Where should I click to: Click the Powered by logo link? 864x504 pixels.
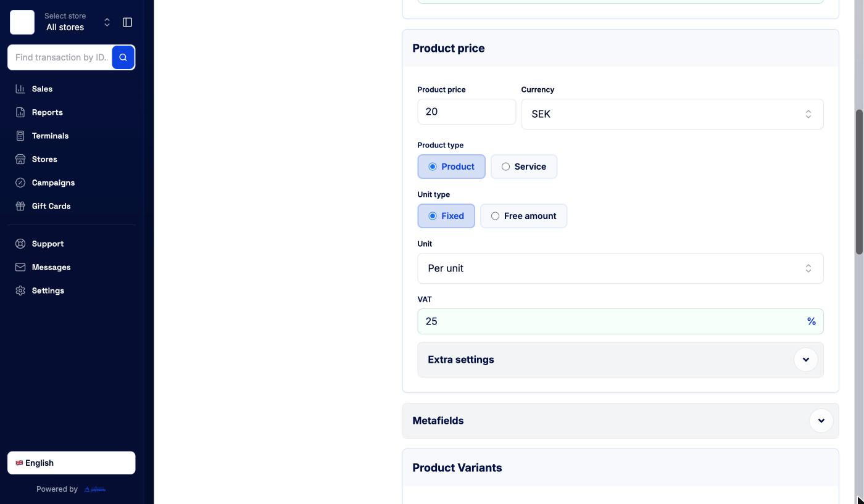(x=95, y=489)
